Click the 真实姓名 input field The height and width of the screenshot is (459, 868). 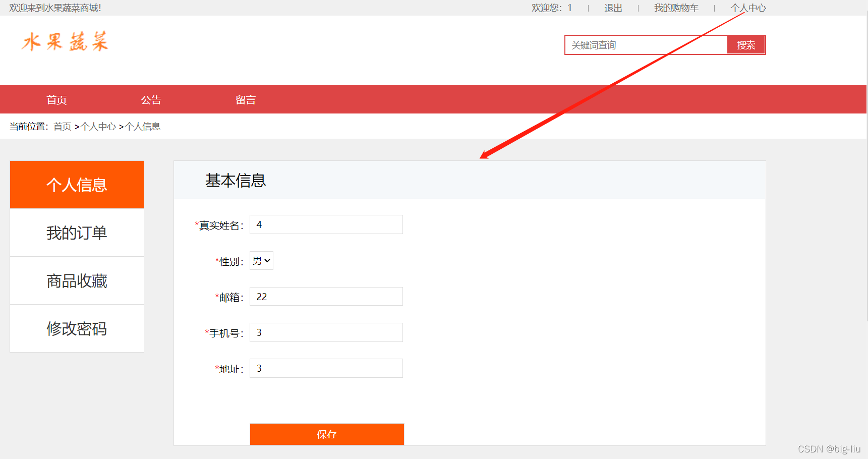pos(326,224)
